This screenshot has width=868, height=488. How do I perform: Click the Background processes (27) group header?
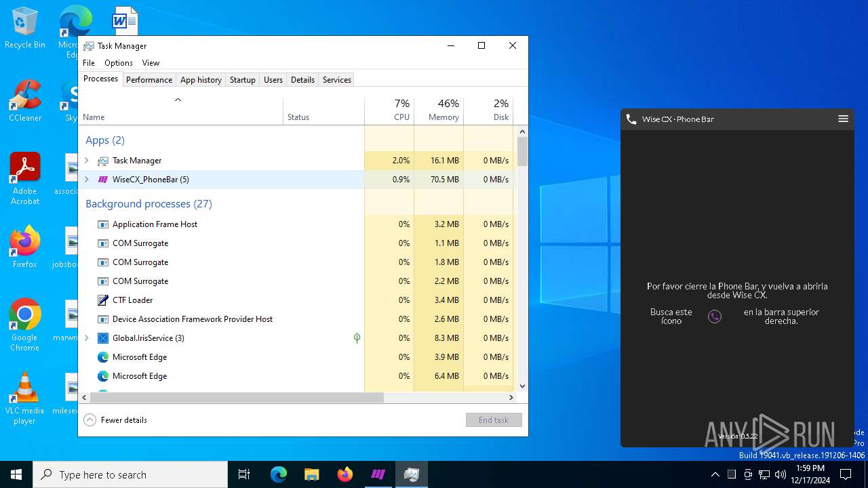coord(149,204)
